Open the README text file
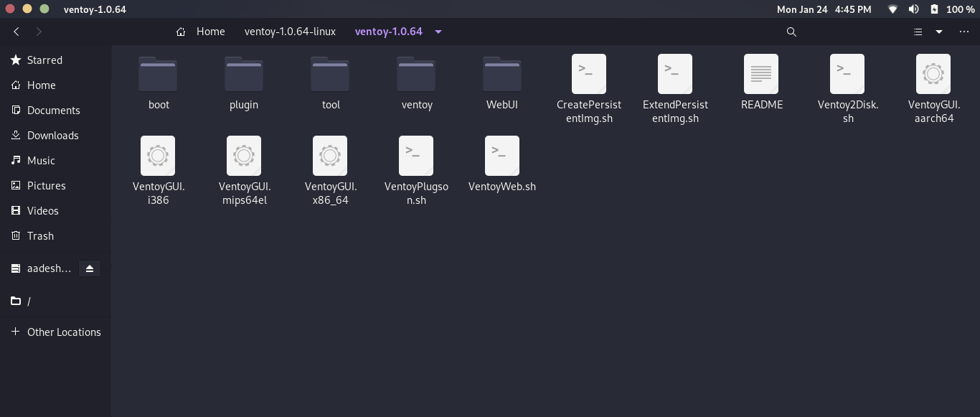 point(761,75)
